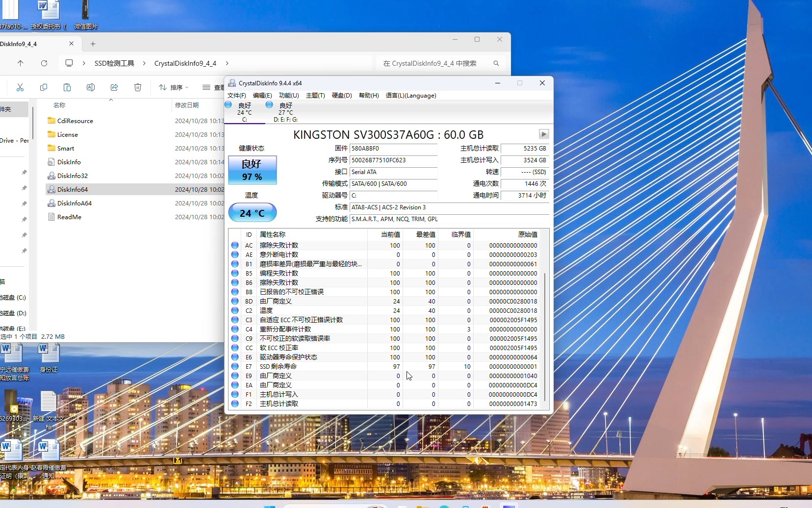Expand chevron after CrystalDiskInfo9_4_4 breadcrumb
The width and height of the screenshot is (812, 508).
click(227, 63)
